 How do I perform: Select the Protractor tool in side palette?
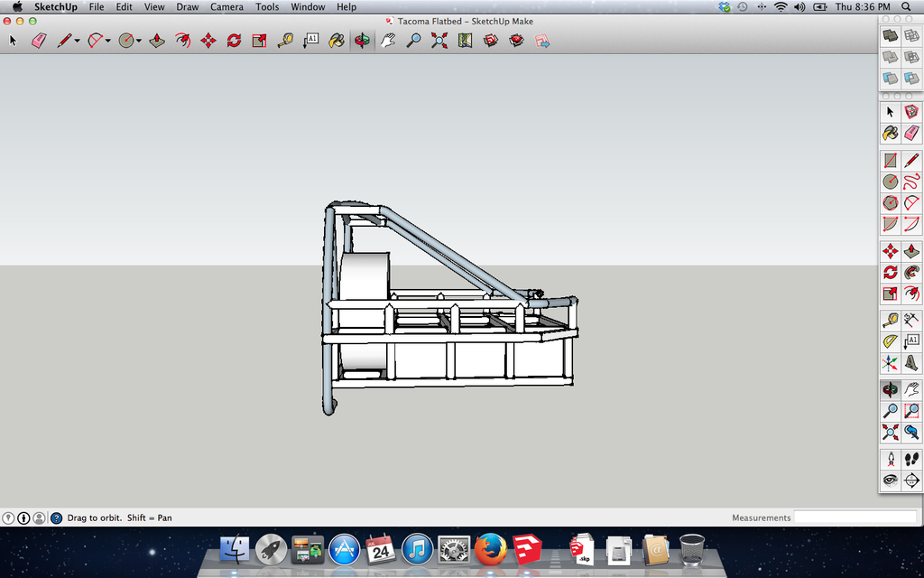coord(891,340)
